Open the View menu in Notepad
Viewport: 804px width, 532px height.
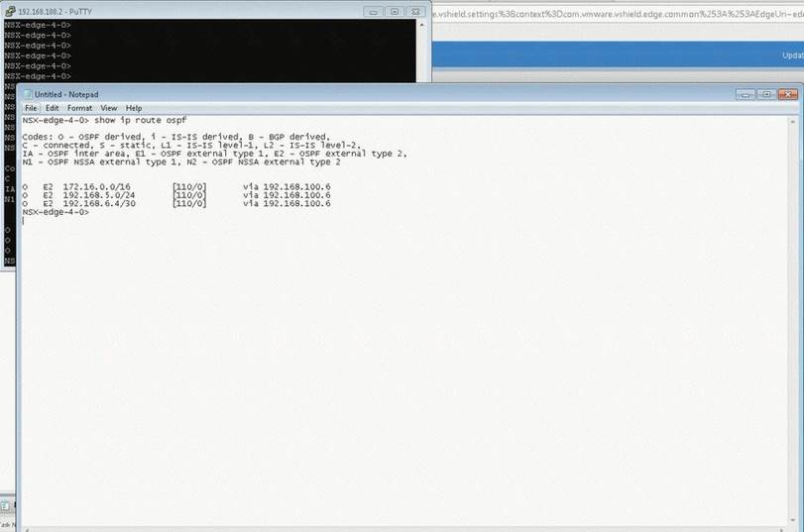108,107
